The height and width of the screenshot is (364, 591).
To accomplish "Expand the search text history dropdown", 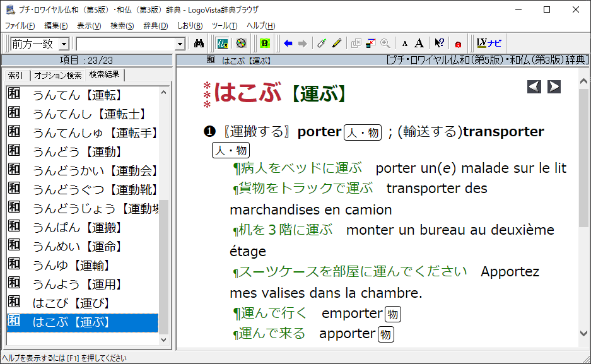I will coord(180,44).
